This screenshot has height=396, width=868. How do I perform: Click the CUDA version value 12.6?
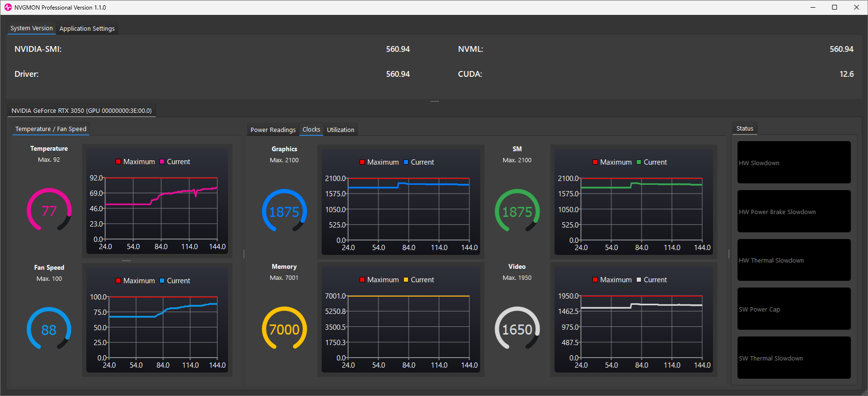[x=846, y=74]
